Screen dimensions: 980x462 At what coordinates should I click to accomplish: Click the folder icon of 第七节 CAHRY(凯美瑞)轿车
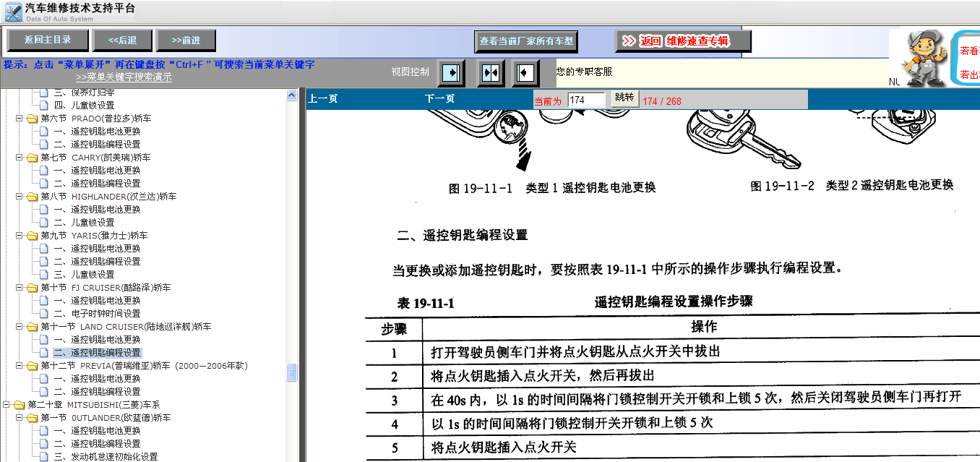coord(32,158)
